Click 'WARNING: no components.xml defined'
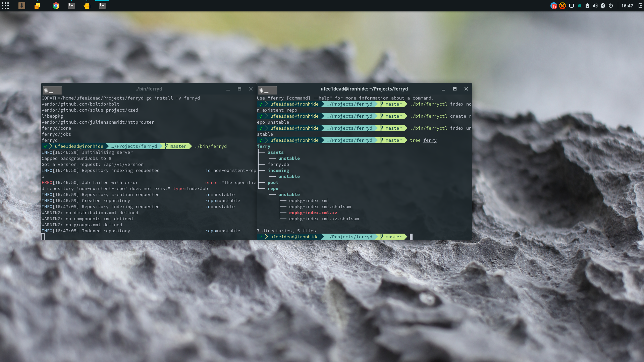Image resolution: width=644 pixels, height=362 pixels. [x=87, y=219]
